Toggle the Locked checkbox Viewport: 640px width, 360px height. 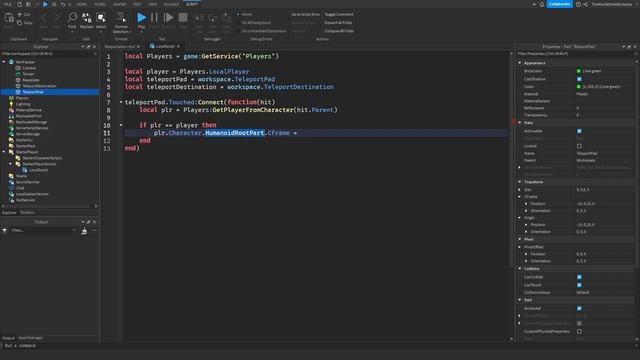(x=579, y=146)
